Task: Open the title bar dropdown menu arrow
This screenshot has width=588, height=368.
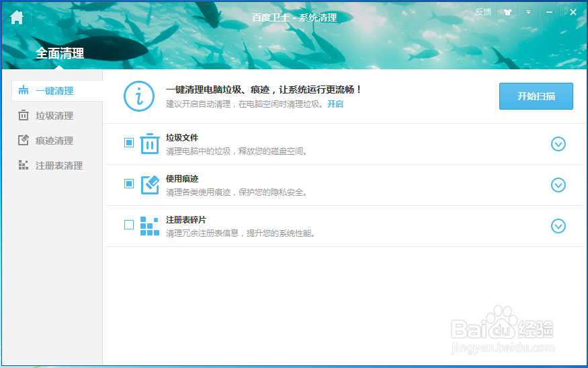Action: (528, 12)
